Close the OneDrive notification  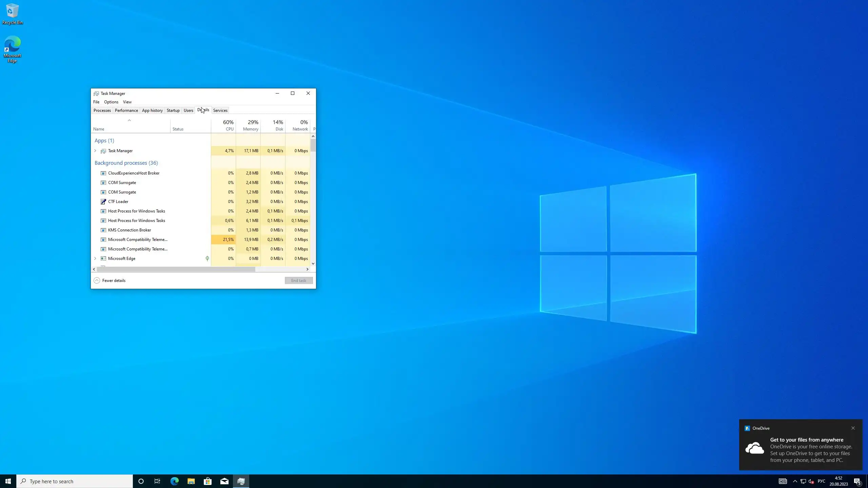[x=853, y=428]
